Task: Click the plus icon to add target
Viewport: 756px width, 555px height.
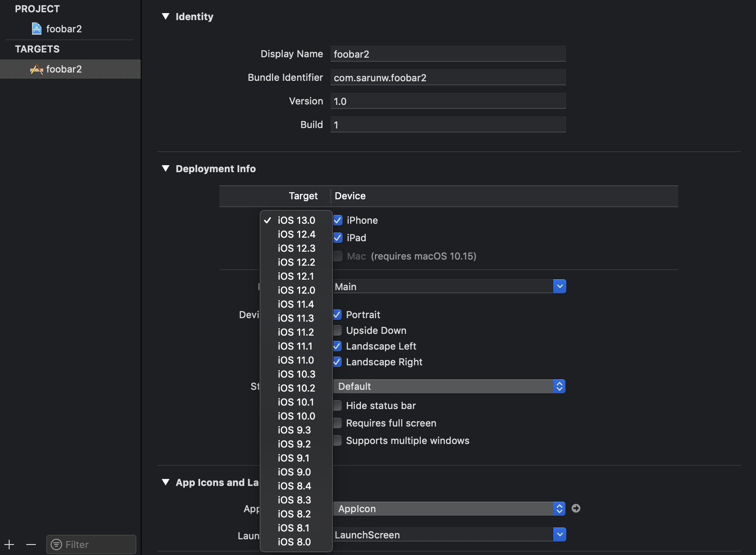Action: [9, 545]
